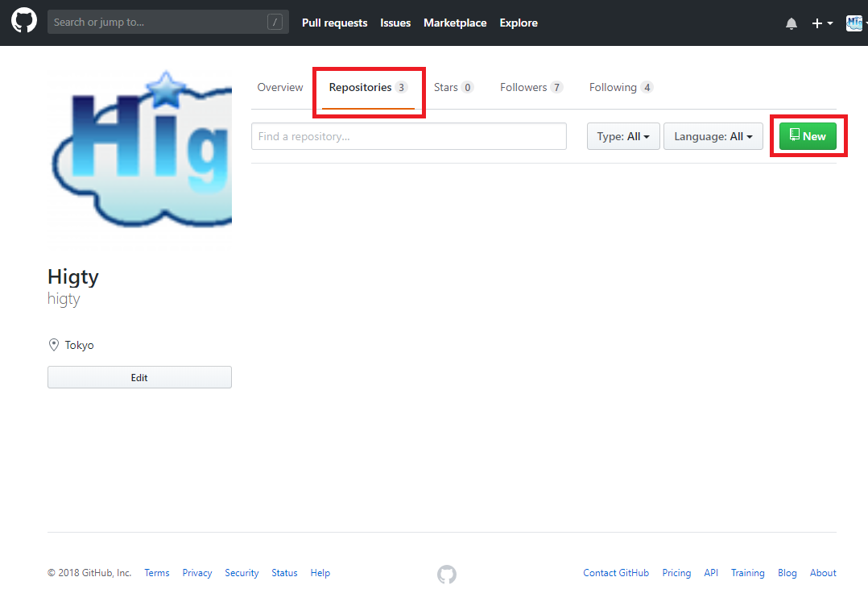Screen dimensions: 868x606
Task: Select Pull requests in the top menu
Action: pyautogui.click(x=335, y=23)
